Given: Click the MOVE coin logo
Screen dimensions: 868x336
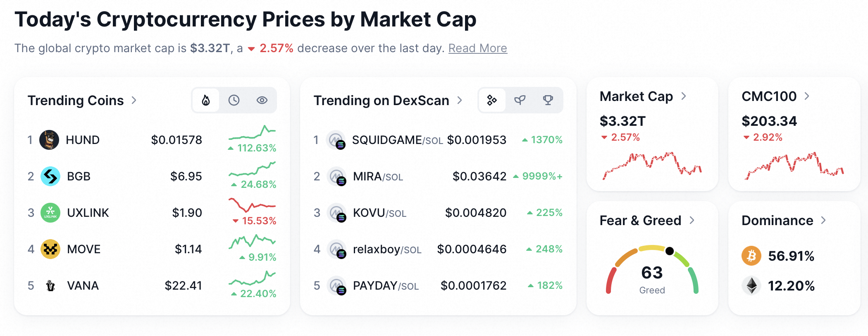Looking at the screenshot, I should [x=50, y=249].
